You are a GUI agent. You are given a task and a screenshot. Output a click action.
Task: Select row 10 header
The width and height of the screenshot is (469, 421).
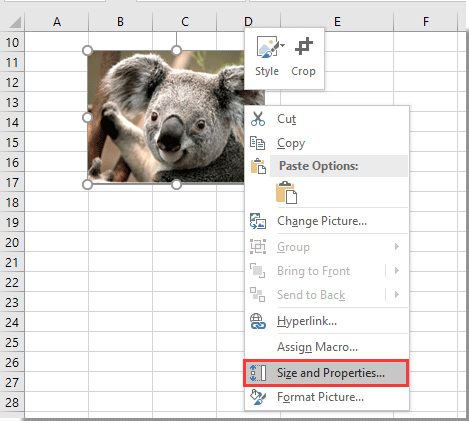[x=12, y=42]
